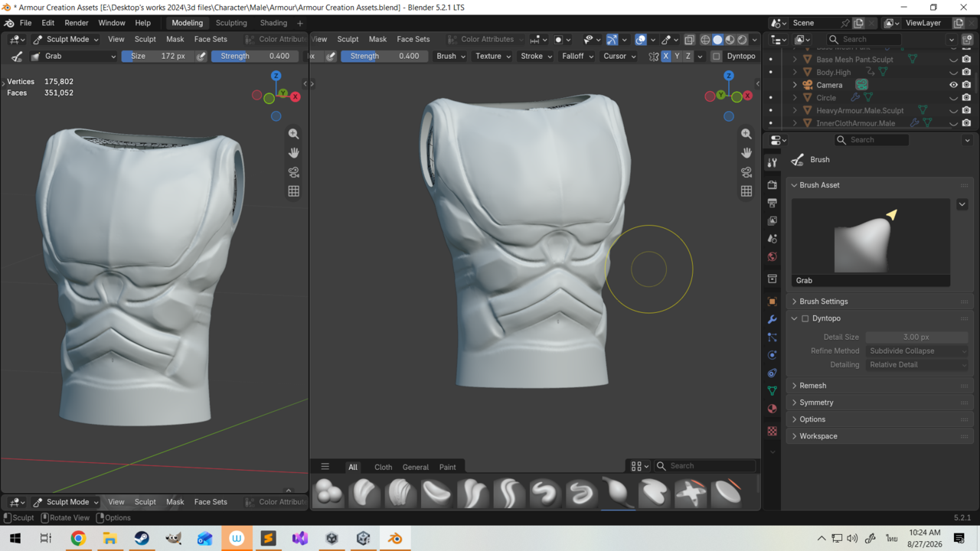The width and height of the screenshot is (980, 551).
Task: Open Modifiers properties tab
Action: coord(772,319)
